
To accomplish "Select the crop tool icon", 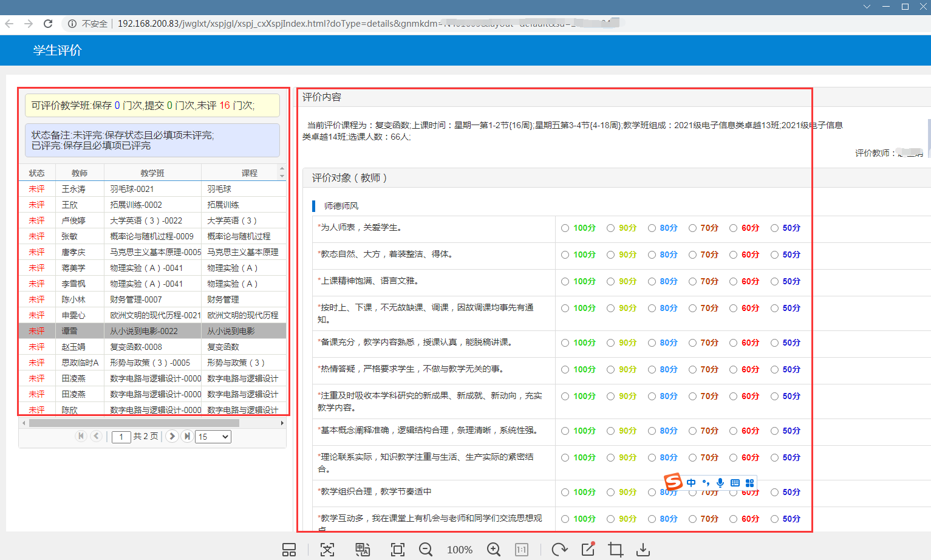I will pos(615,550).
